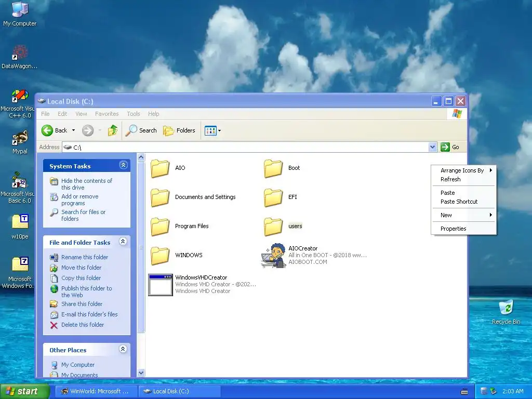Choose Paste from the context menu
The height and width of the screenshot is (399, 532).
(x=464, y=193)
